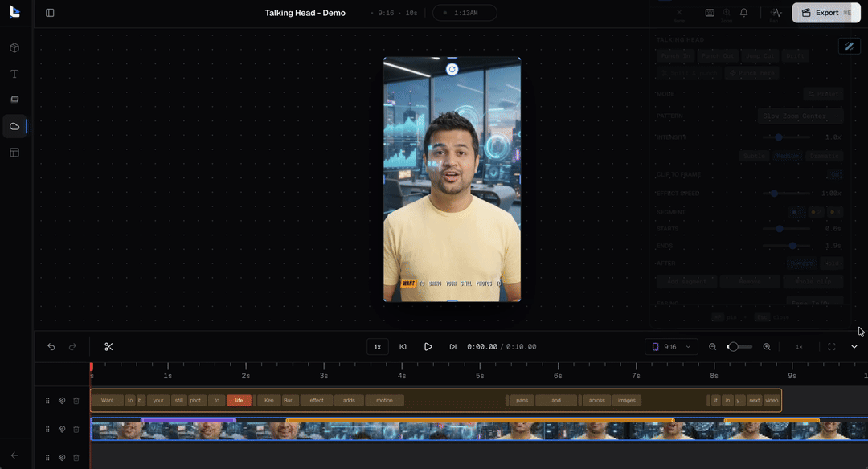The width and height of the screenshot is (868, 469).
Task: Select the 'motion' caption word chip
Action: tap(384, 401)
